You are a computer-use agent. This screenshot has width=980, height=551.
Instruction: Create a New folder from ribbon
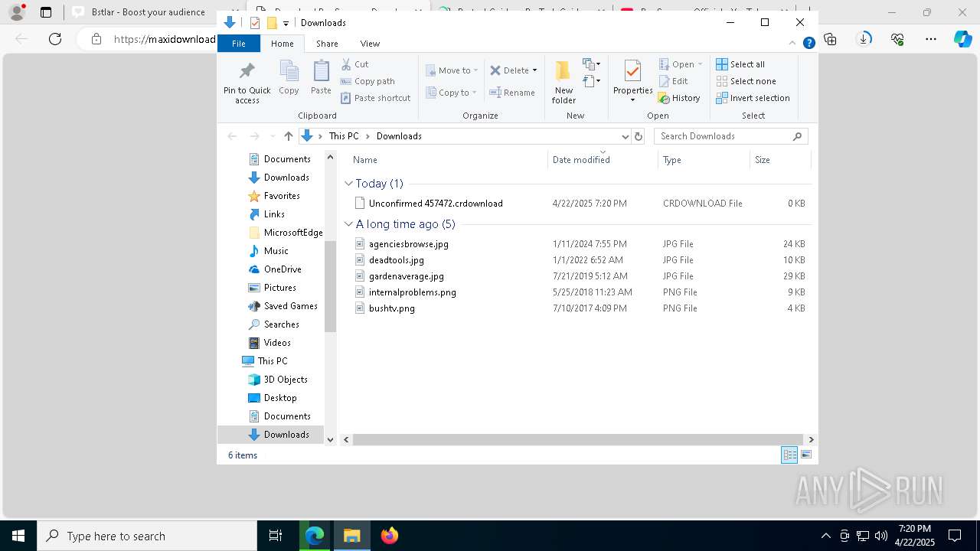[x=563, y=81]
